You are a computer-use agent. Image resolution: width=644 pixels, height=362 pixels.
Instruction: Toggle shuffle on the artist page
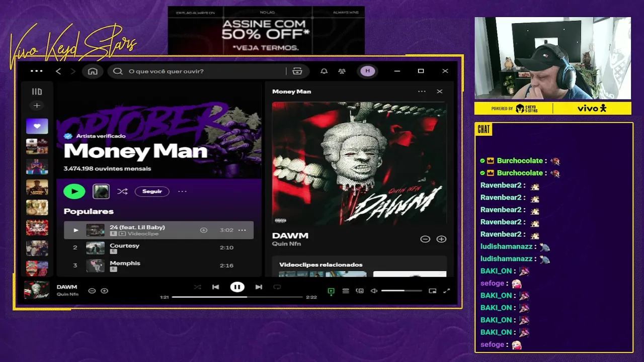click(x=122, y=192)
